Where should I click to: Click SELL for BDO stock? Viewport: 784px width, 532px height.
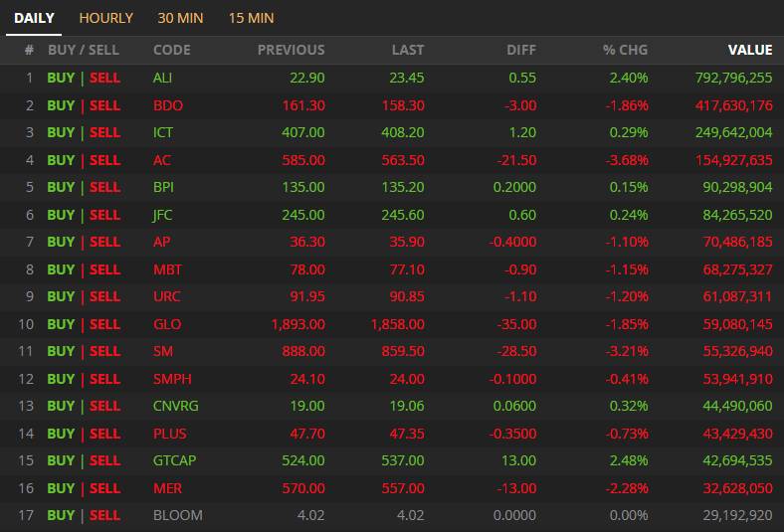(105, 105)
